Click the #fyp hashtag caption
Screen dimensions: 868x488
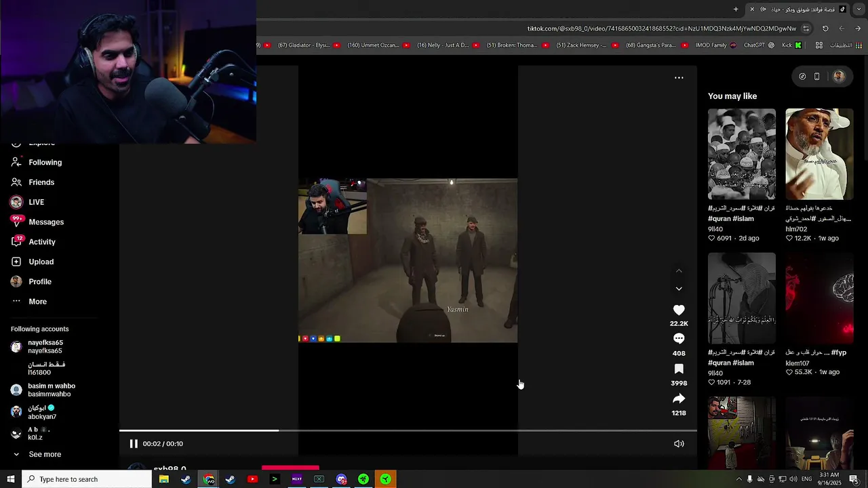pos(840,352)
